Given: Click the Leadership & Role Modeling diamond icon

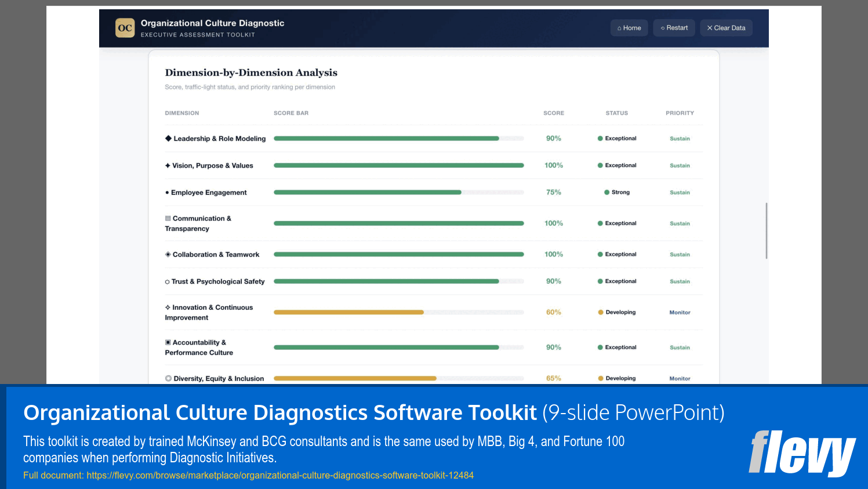Looking at the screenshot, I should (168, 139).
